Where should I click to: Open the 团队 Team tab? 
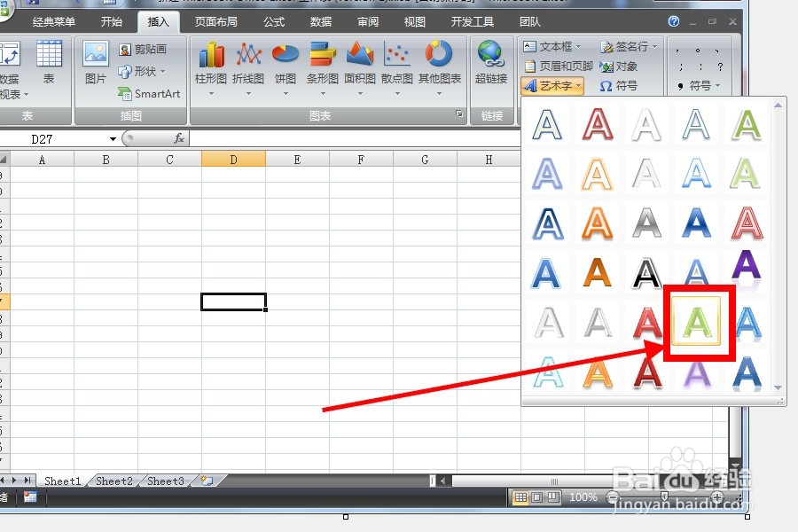530,22
